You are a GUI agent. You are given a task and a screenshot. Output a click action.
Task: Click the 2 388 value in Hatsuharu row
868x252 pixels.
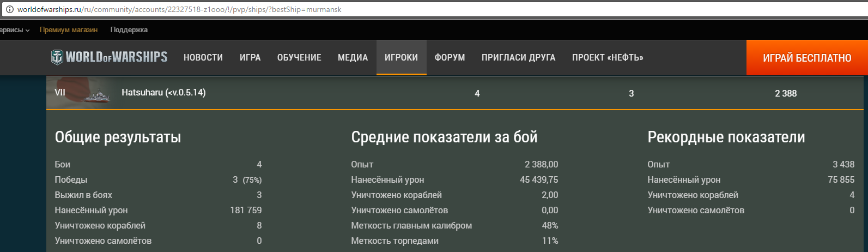786,93
